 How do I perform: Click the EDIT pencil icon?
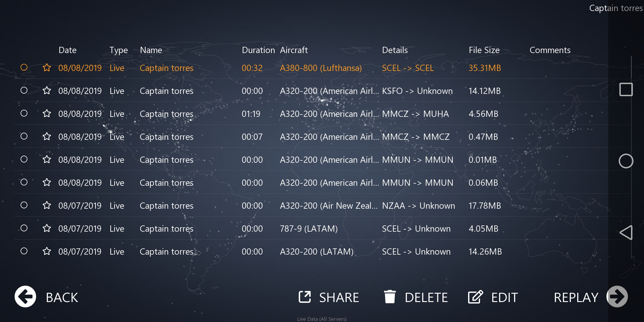point(475,297)
